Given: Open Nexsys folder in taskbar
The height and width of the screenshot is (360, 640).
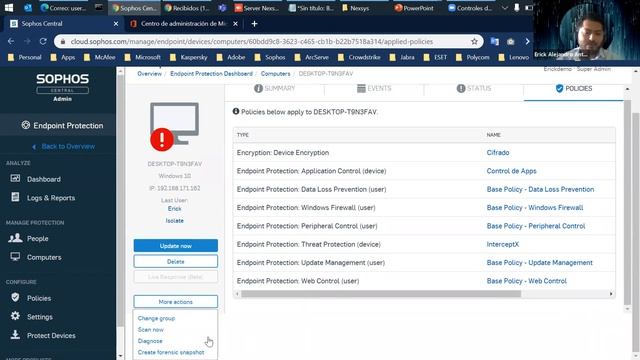Looking at the screenshot, I should pyautogui.click(x=355, y=8).
